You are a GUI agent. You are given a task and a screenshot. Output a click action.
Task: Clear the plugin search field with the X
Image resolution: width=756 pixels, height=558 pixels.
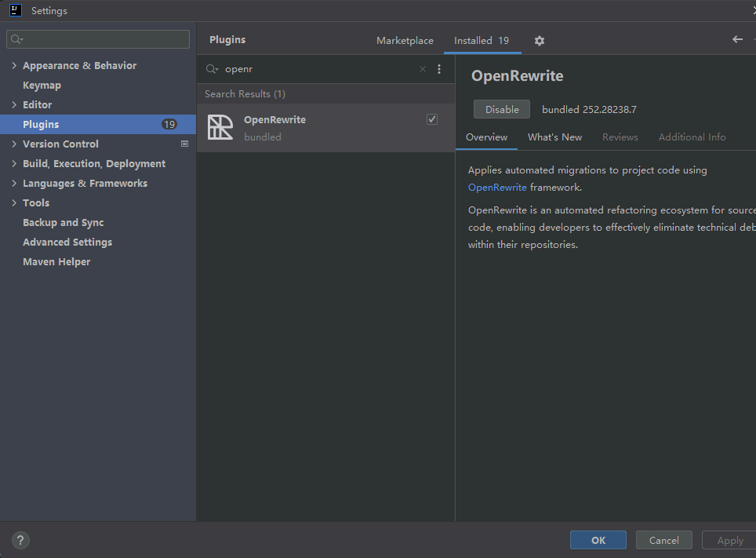(x=422, y=69)
